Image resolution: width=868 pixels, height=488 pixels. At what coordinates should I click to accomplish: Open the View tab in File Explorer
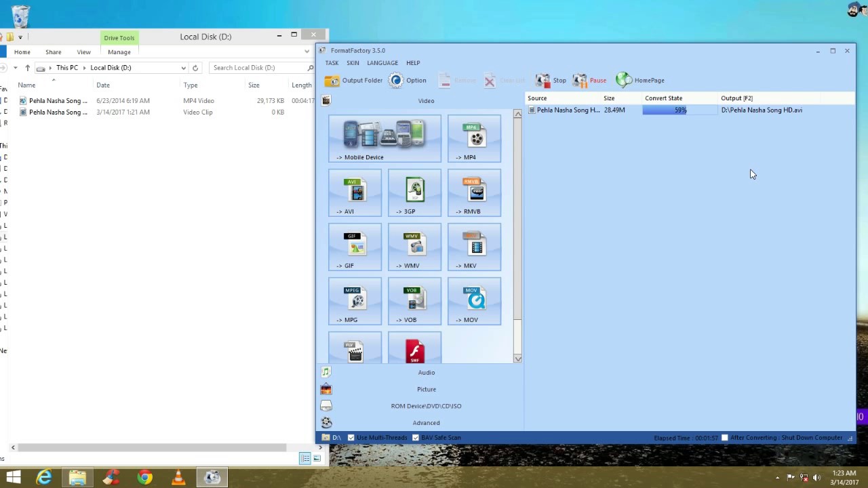pyautogui.click(x=84, y=52)
